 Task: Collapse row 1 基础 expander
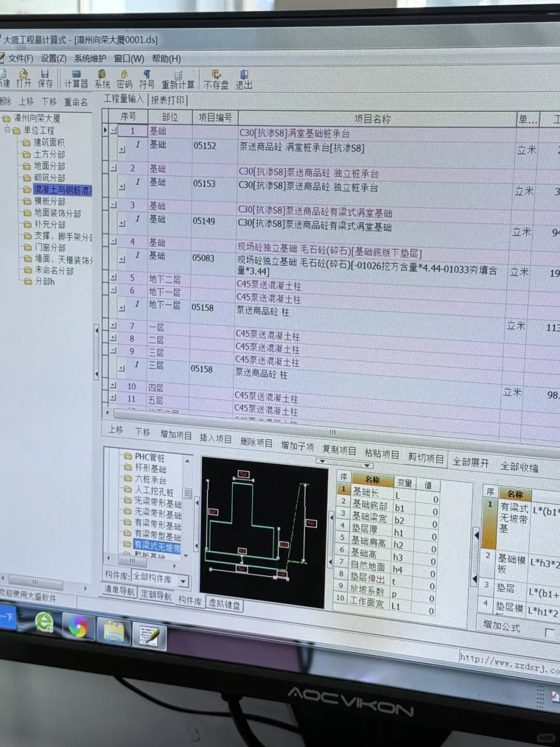tap(114, 131)
